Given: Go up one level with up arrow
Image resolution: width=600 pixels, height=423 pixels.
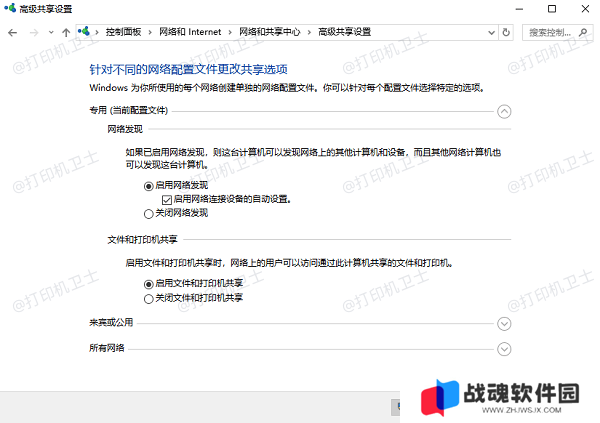Looking at the screenshot, I should click(66, 33).
